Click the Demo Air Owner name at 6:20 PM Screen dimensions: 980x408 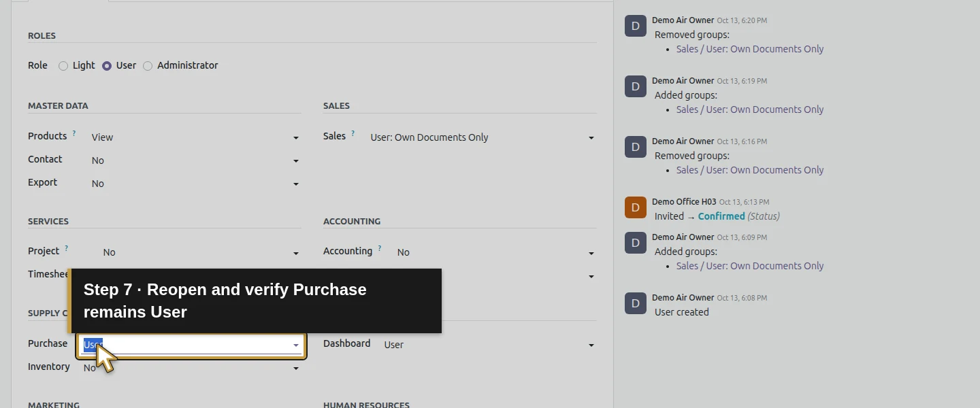coord(683,20)
